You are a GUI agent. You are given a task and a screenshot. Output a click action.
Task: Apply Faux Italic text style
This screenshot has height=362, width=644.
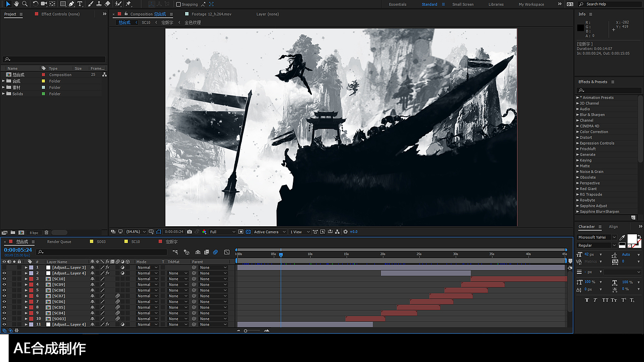[595, 300]
